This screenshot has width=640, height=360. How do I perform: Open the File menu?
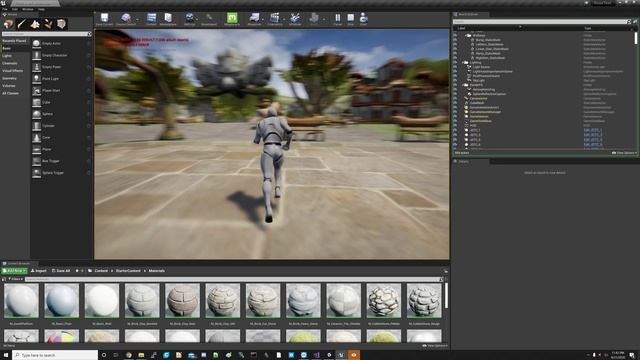[x=4, y=9]
